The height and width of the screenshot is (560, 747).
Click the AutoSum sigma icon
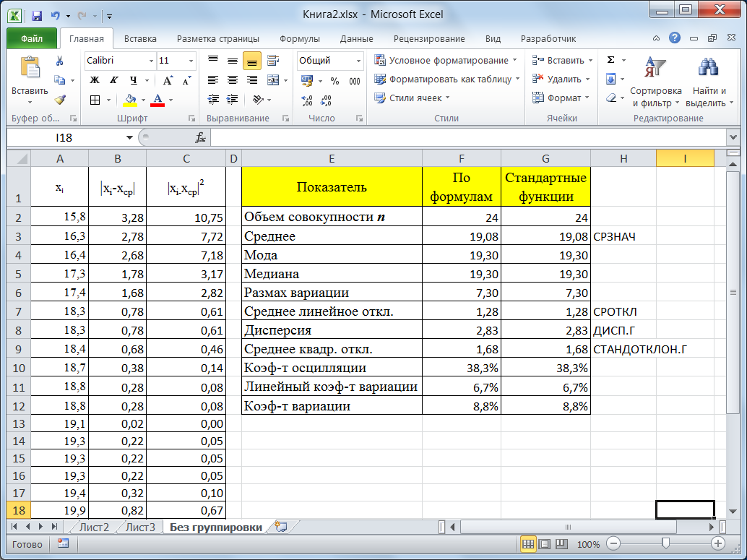tap(610, 60)
